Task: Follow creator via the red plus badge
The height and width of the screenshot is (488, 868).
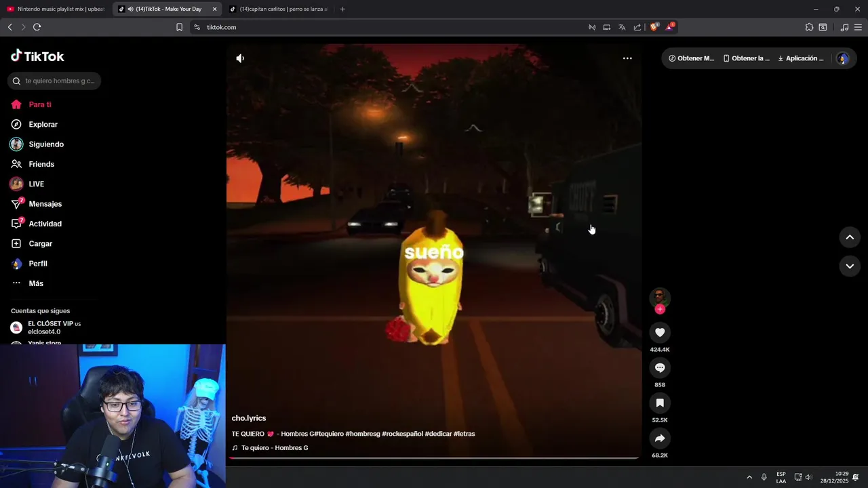Action: (660, 309)
